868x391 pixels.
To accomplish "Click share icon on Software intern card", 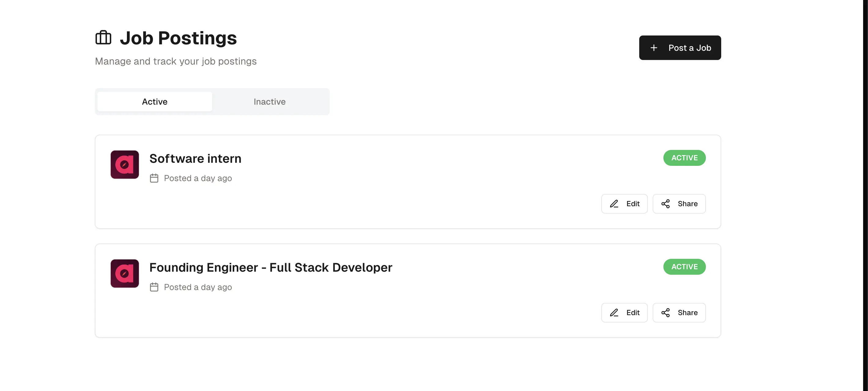I will point(665,204).
